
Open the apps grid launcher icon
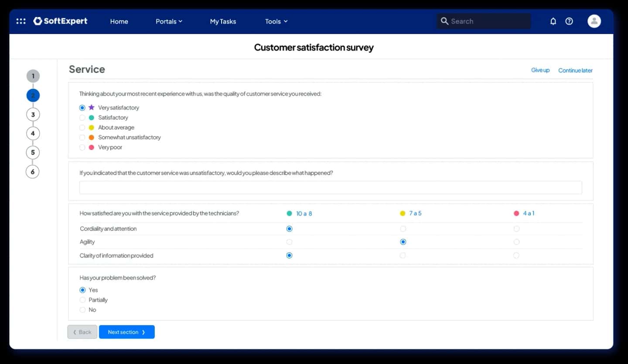click(x=21, y=21)
